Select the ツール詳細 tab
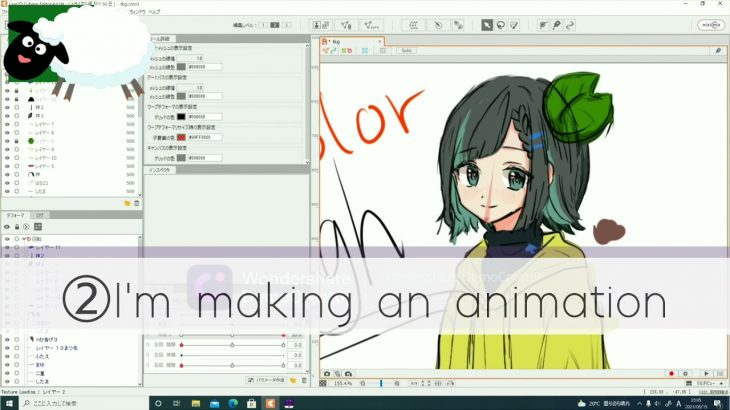The image size is (730, 410). click(x=161, y=39)
